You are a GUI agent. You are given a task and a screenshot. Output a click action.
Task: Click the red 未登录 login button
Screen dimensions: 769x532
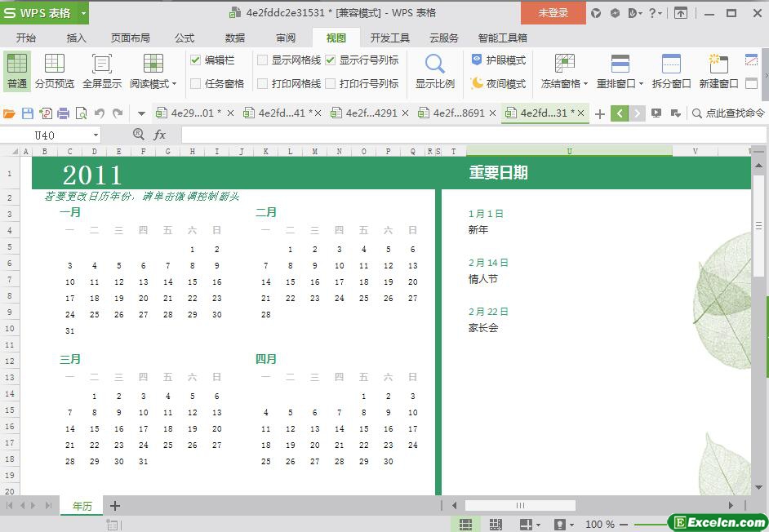point(553,12)
